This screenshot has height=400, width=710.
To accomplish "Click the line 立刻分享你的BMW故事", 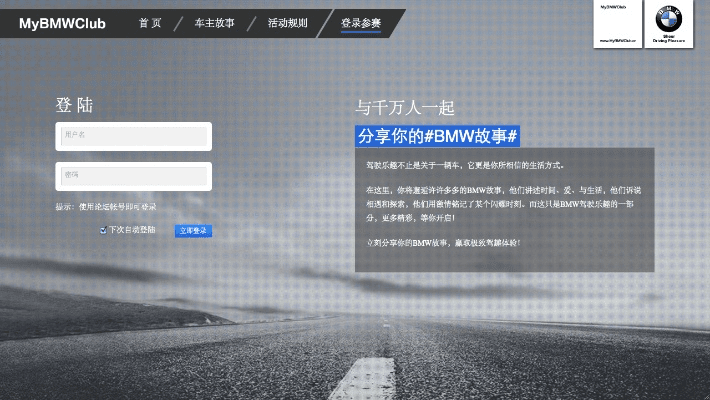I will (x=443, y=243).
